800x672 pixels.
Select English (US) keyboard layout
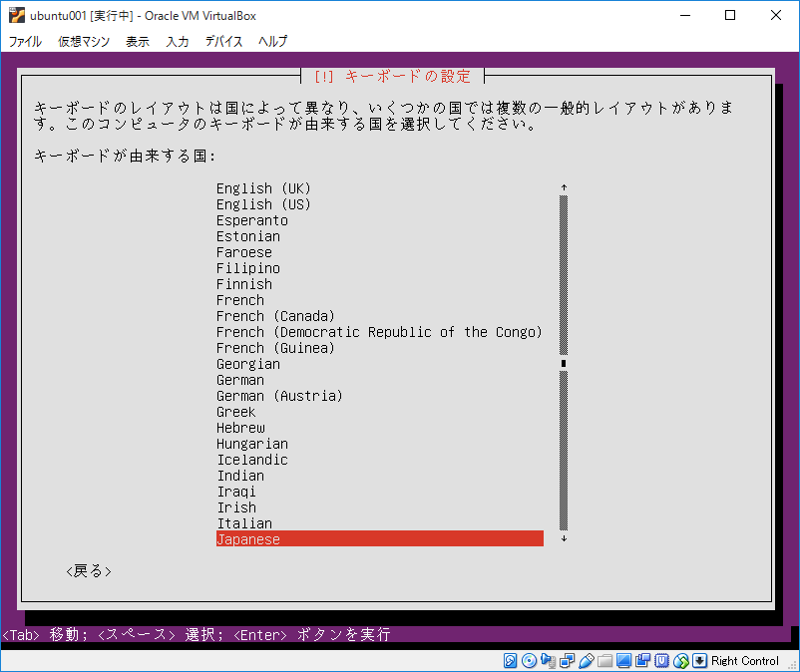point(380,204)
